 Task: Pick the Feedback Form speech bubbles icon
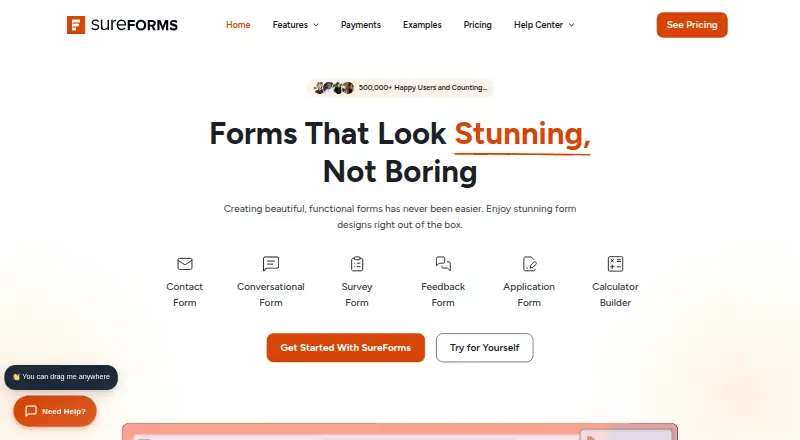[x=443, y=264]
